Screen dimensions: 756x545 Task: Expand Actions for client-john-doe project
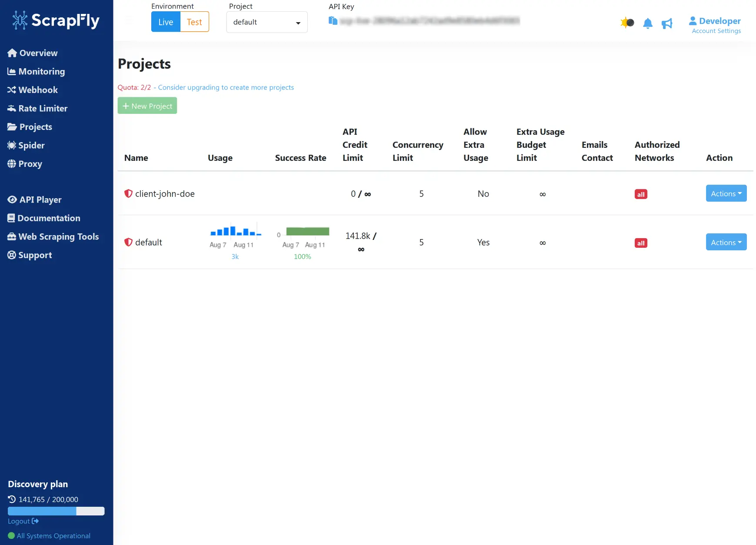tap(726, 193)
